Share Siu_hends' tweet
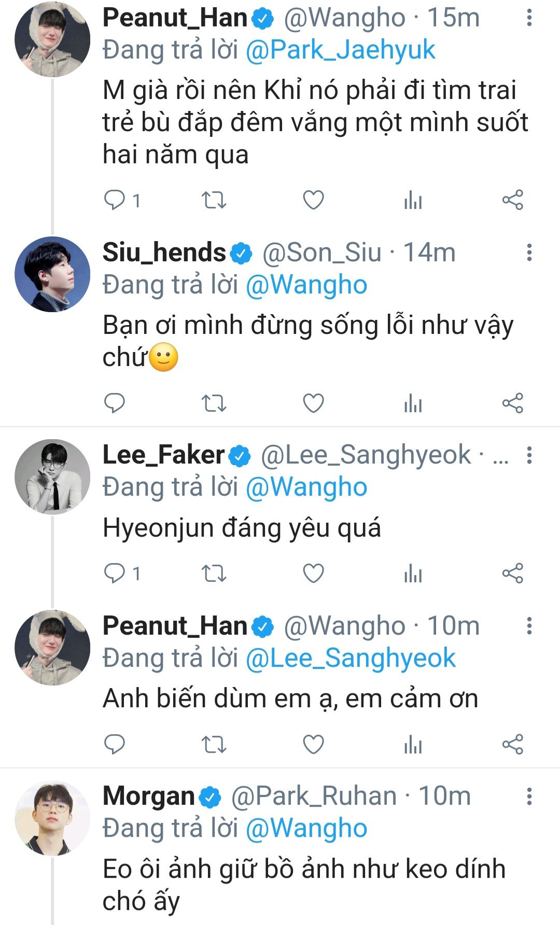The height and width of the screenshot is (925, 560). (512, 403)
